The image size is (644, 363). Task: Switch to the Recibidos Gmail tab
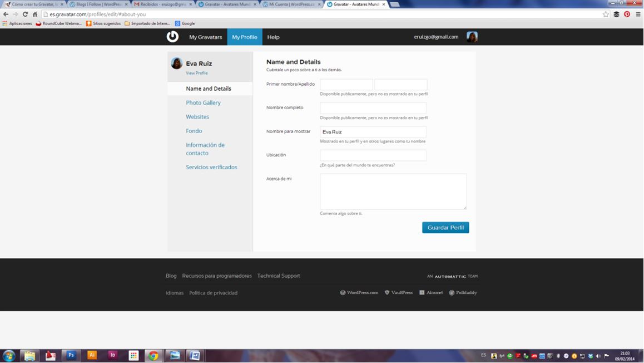pos(162,4)
